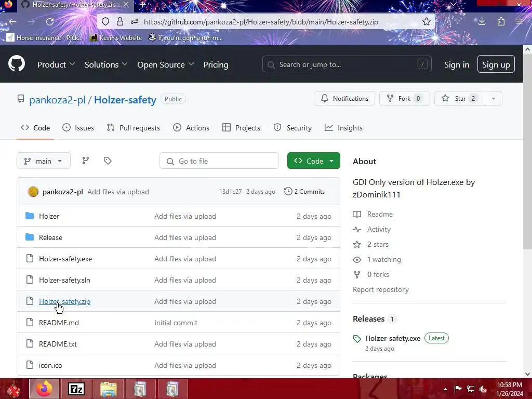Star the Holzer-safety repository
The height and width of the screenshot is (399, 532).
point(460,98)
